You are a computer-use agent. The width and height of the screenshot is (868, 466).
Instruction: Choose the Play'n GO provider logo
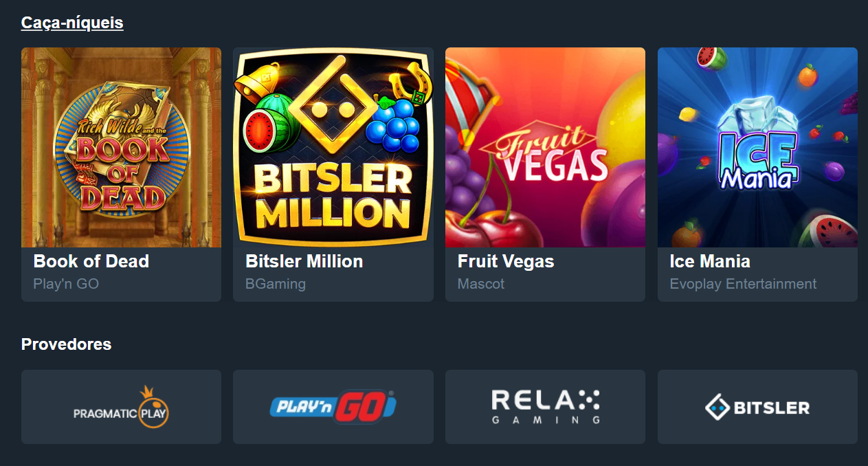(x=333, y=407)
